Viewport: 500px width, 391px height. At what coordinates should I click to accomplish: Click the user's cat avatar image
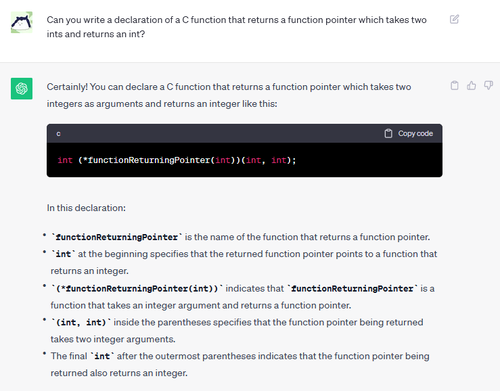pyautogui.click(x=22, y=22)
